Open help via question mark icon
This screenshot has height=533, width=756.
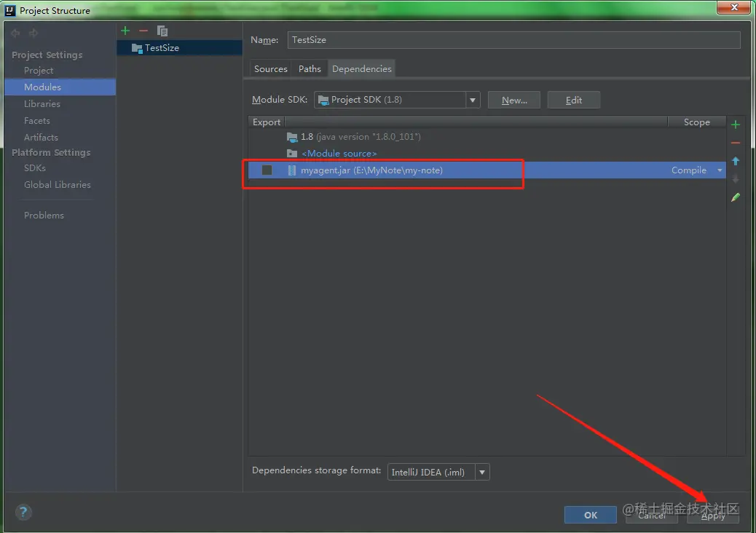click(23, 513)
